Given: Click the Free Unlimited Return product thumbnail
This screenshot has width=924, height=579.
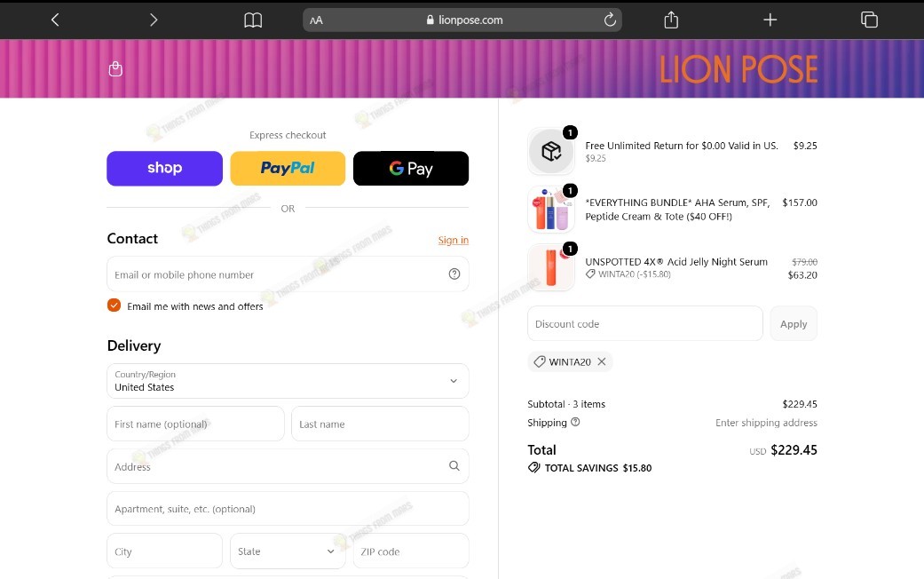Looking at the screenshot, I should coord(551,152).
